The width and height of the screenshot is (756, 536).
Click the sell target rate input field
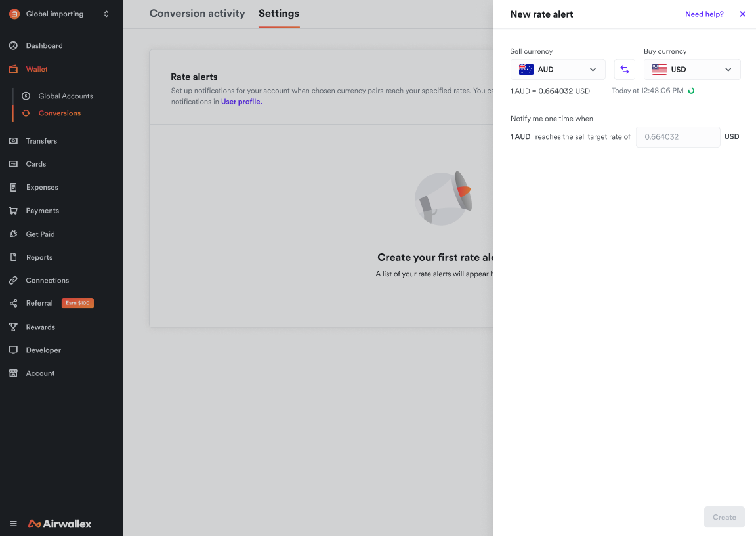click(677, 137)
